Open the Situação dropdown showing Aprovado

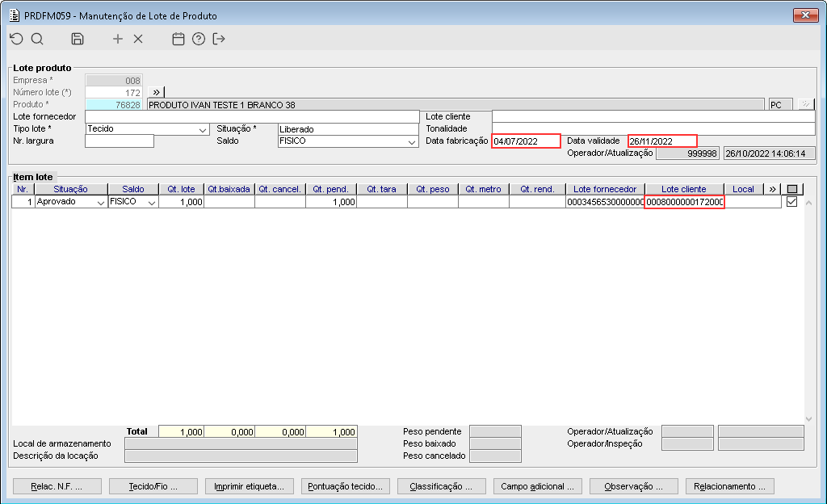click(100, 203)
